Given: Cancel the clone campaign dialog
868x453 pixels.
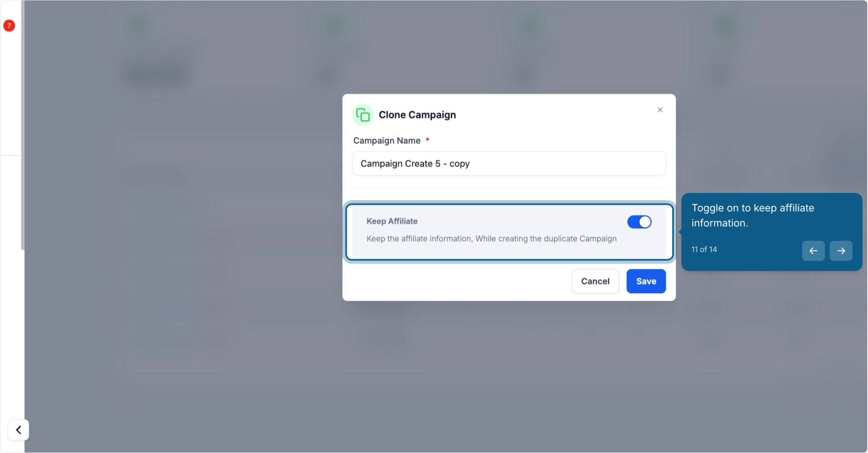Looking at the screenshot, I should [x=595, y=281].
